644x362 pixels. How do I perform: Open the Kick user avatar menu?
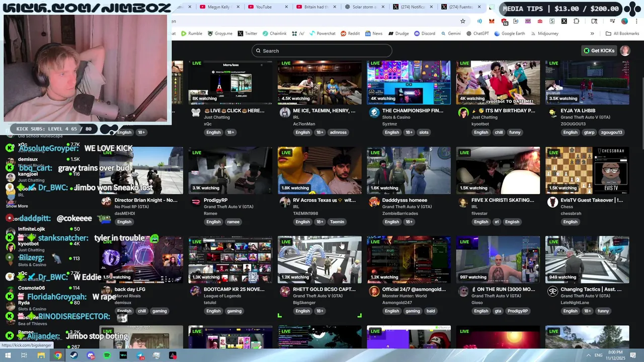(x=625, y=50)
